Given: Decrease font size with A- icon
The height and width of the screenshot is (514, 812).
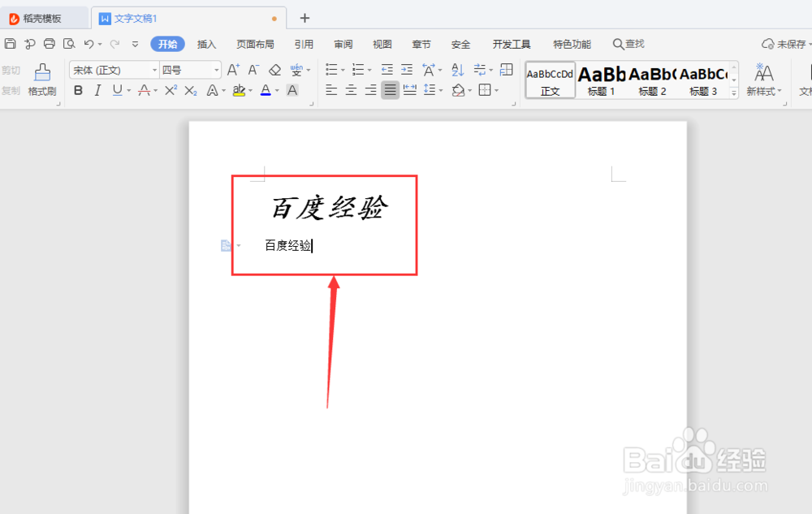Looking at the screenshot, I should [253, 69].
